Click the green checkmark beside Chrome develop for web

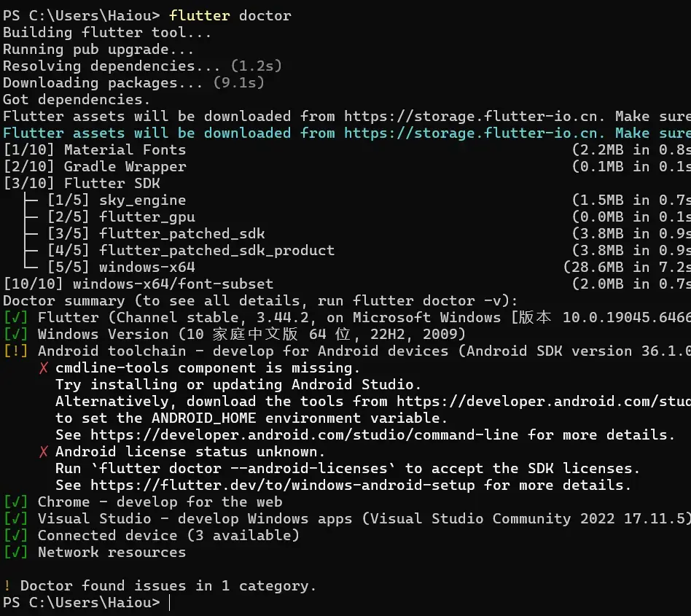click(x=15, y=502)
